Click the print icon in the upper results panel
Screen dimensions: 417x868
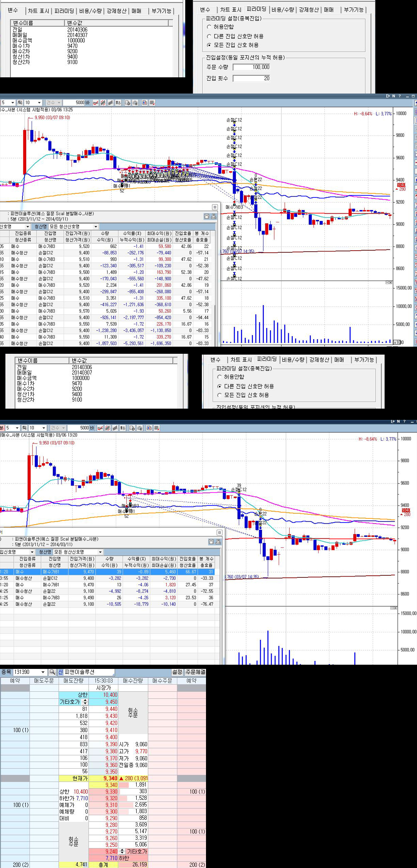point(213,216)
